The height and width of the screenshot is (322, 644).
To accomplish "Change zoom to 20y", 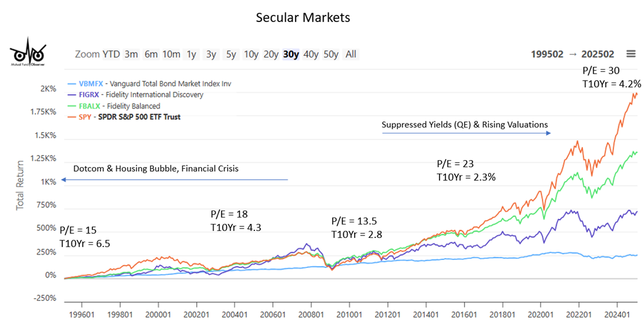I will (x=271, y=55).
